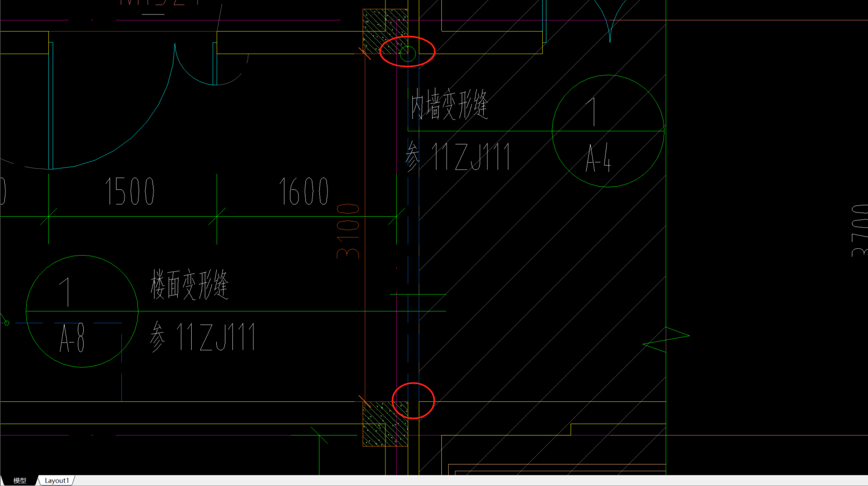The width and height of the screenshot is (868, 486).
Task: Select the lower hatched column section
Action: click(x=385, y=424)
